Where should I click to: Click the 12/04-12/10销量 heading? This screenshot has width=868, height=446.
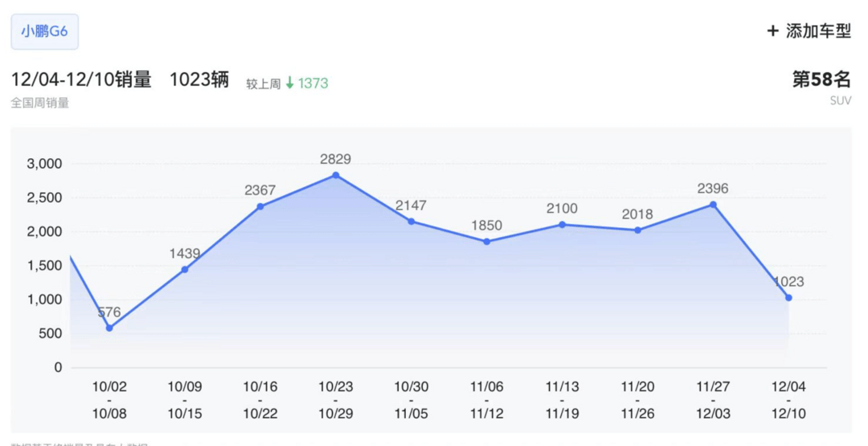click(81, 80)
